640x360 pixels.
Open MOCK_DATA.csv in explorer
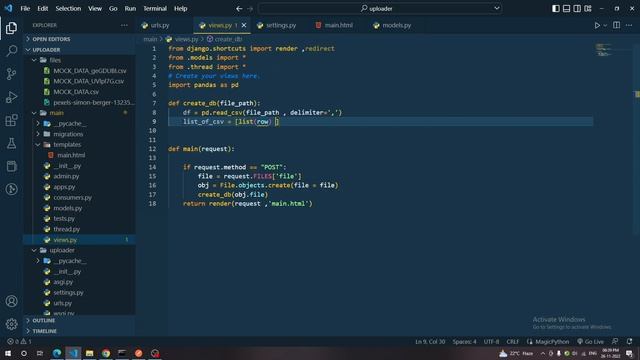(x=76, y=92)
